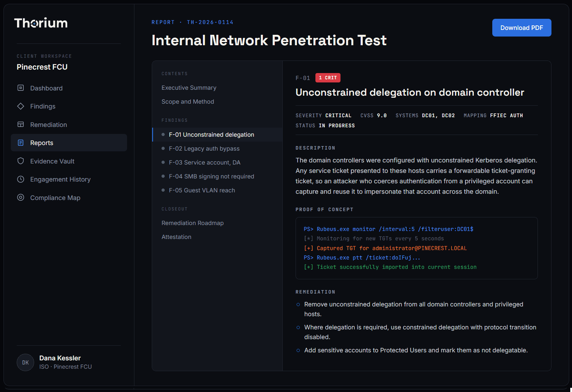Click the Dashboard icon in sidebar

(21, 88)
